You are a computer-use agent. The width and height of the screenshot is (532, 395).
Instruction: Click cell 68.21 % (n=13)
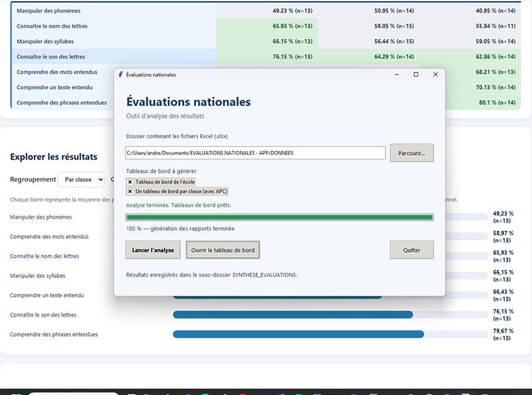(495, 72)
